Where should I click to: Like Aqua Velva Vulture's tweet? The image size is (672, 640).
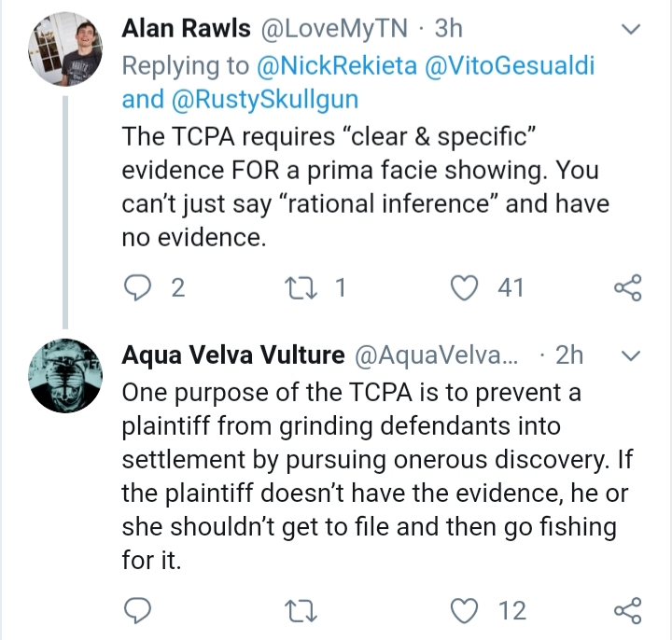465,610
